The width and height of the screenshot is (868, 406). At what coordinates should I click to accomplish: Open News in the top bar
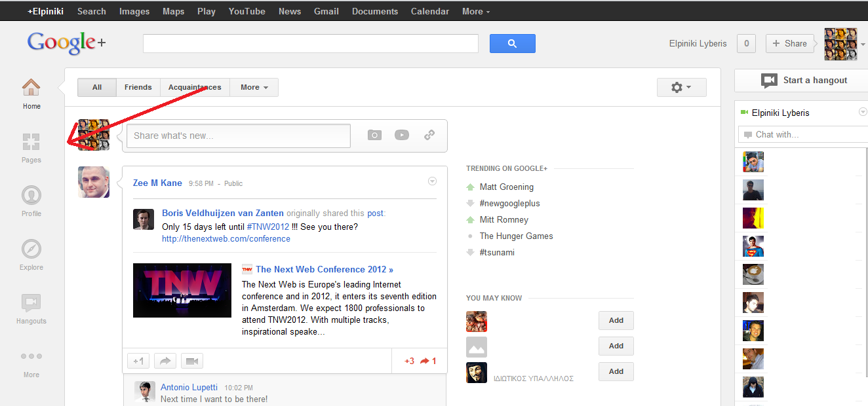tap(290, 11)
